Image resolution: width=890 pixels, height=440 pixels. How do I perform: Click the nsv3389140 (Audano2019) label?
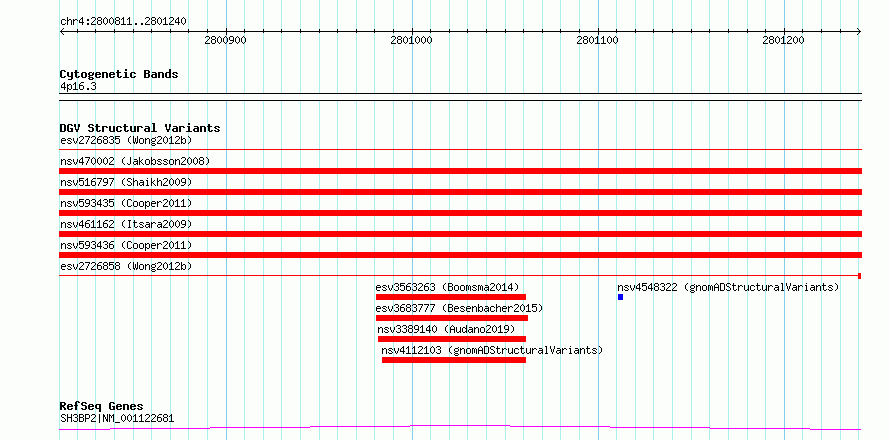pos(446,329)
